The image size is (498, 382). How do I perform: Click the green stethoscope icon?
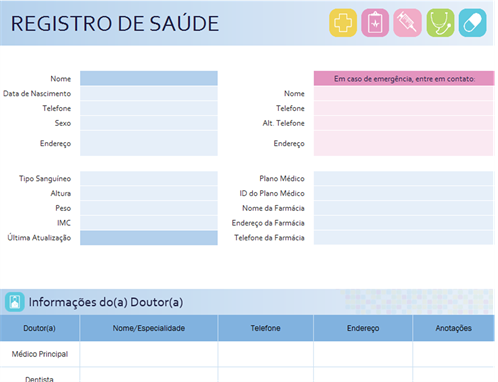pyautogui.click(x=440, y=23)
